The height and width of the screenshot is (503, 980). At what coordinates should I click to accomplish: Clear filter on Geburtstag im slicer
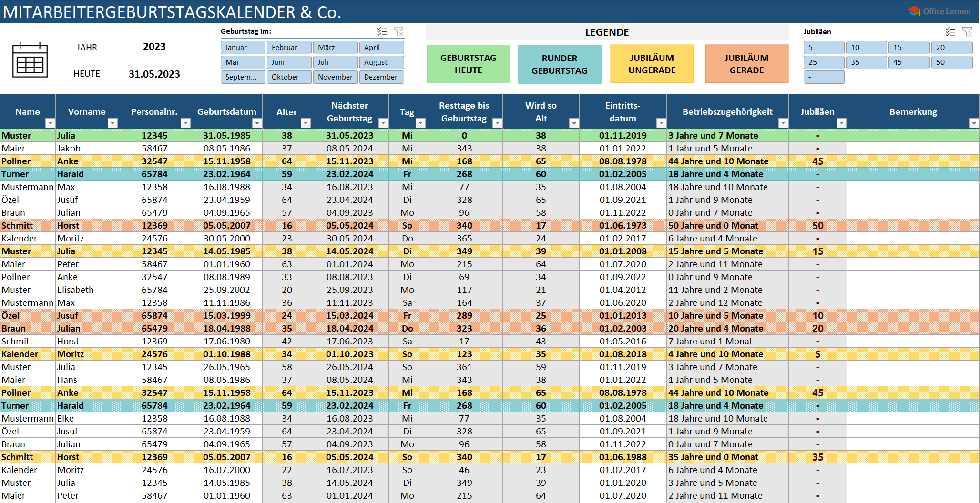click(x=398, y=31)
